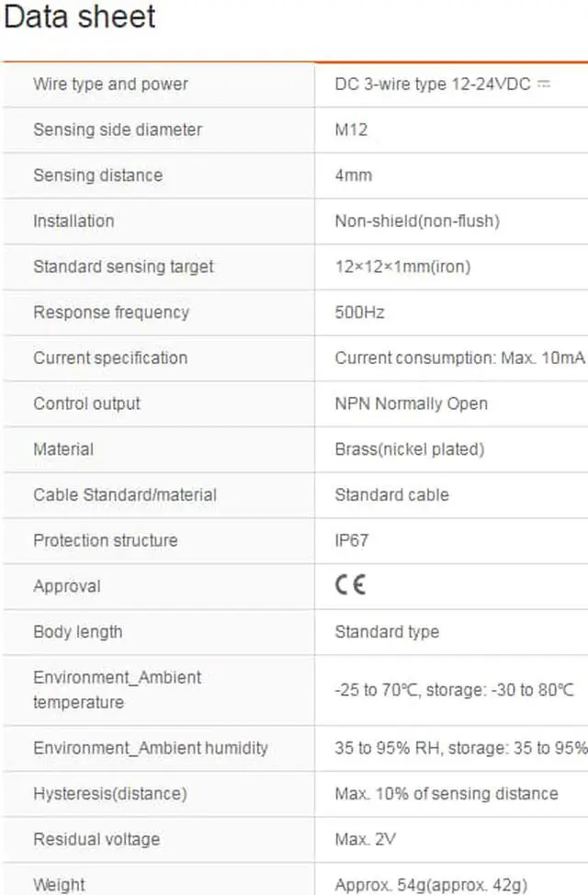Select the Cable Standard/material label
The image size is (588, 895).
coord(125,494)
